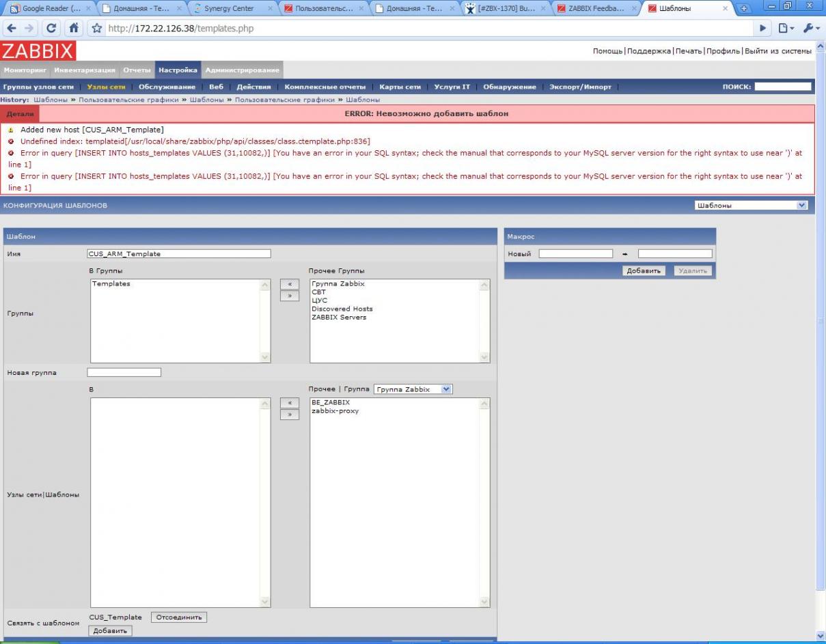The width and height of the screenshot is (826, 644).
Task: Click the Помощь link
Action: (x=607, y=51)
